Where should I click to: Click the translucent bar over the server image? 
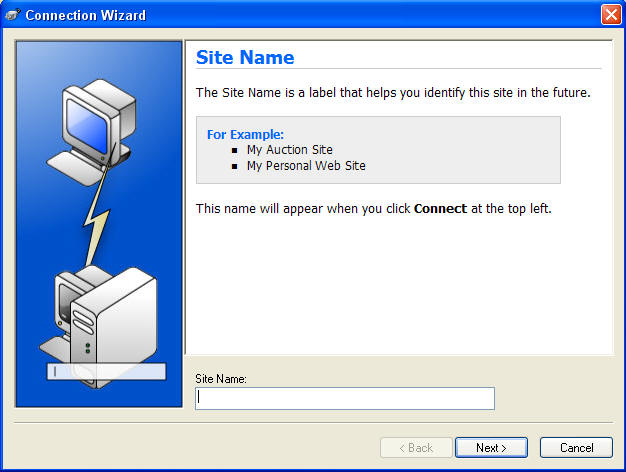pos(105,372)
